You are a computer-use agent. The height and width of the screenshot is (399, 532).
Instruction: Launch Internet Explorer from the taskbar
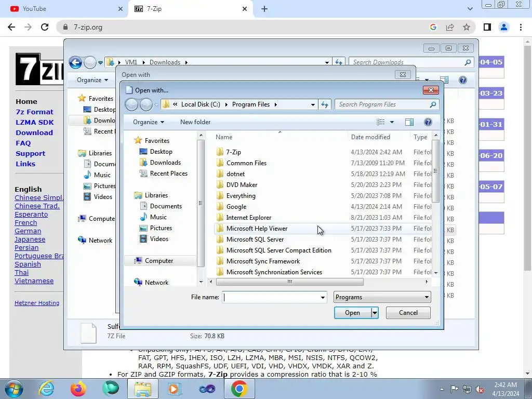point(46,389)
